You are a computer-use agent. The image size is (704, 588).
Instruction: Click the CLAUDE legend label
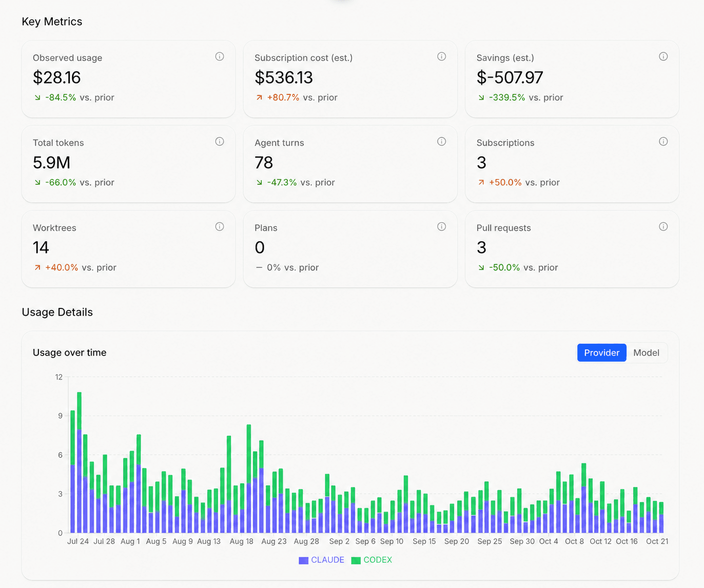[327, 560]
